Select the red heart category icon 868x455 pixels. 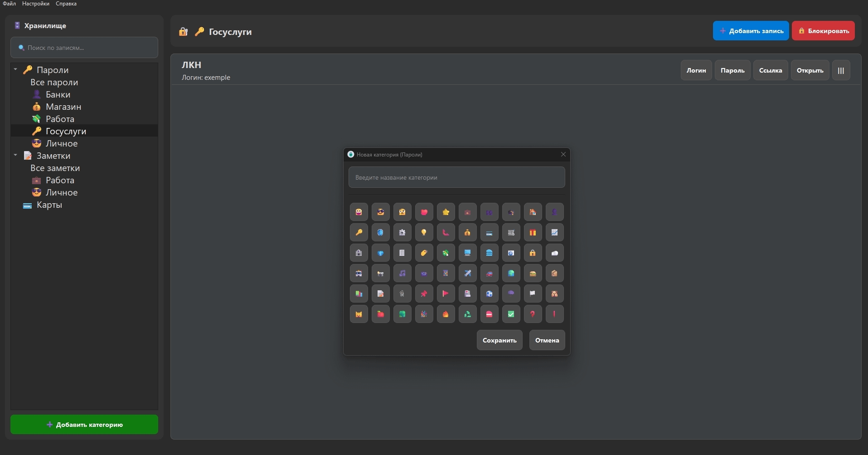424,212
